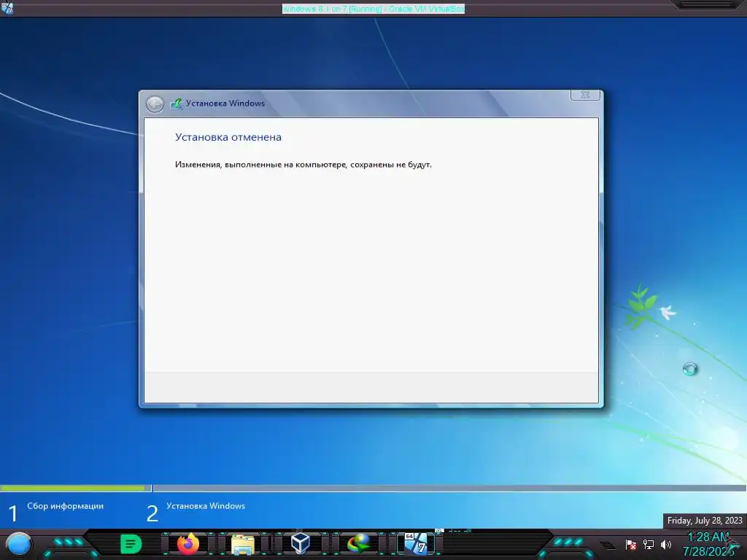Image resolution: width=747 pixels, height=560 pixels.
Task: Click the taskbar clock showing 1:28 AM
Action: pos(708,544)
